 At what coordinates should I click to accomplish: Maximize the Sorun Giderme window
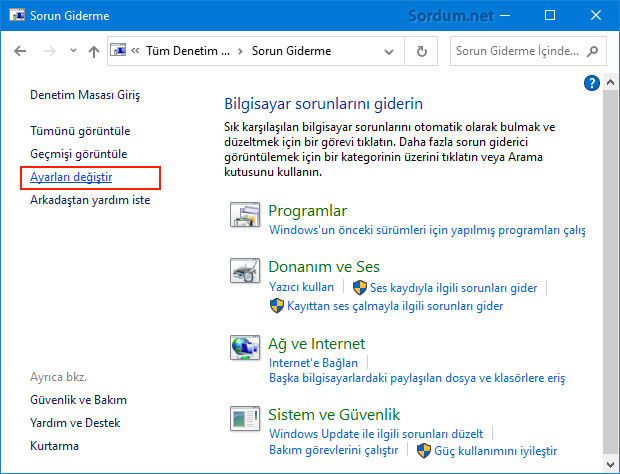(x=550, y=15)
